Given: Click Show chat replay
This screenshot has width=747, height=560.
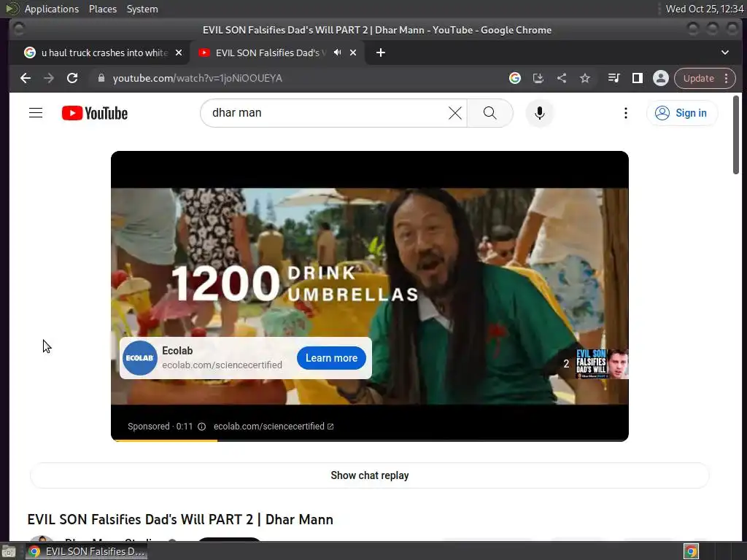Looking at the screenshot, I should [370, 475].
